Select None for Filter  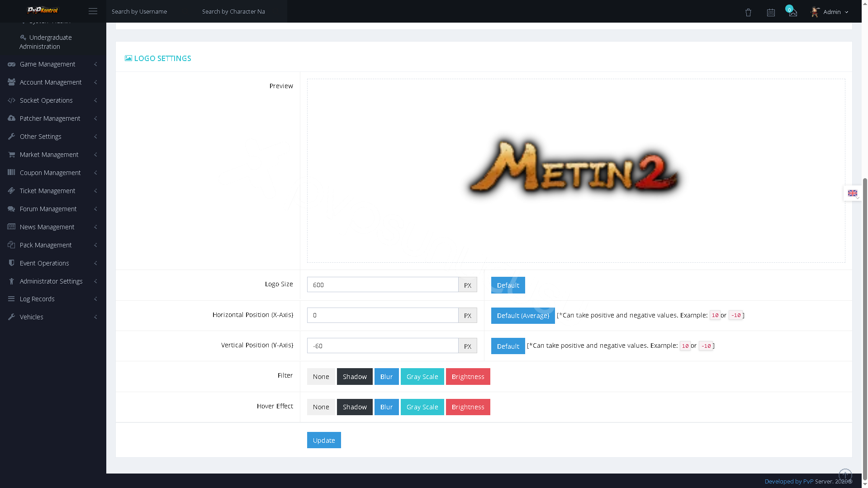[321, 377]
